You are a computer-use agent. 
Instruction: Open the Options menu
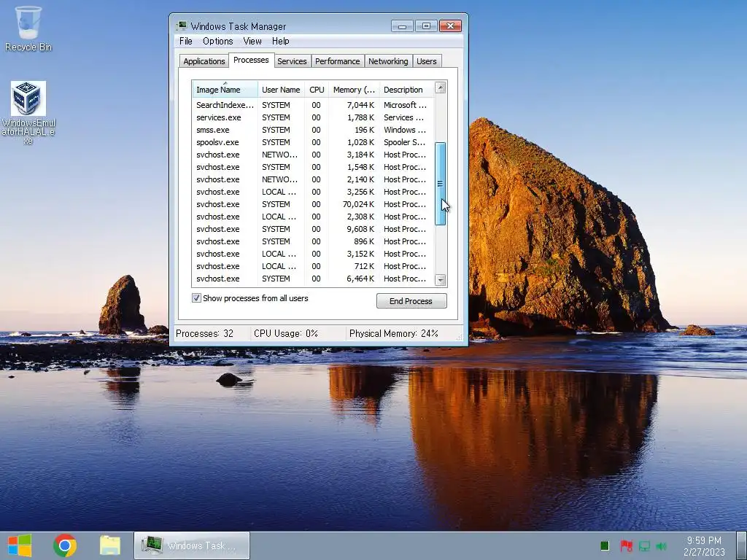(x=217, y=41)
